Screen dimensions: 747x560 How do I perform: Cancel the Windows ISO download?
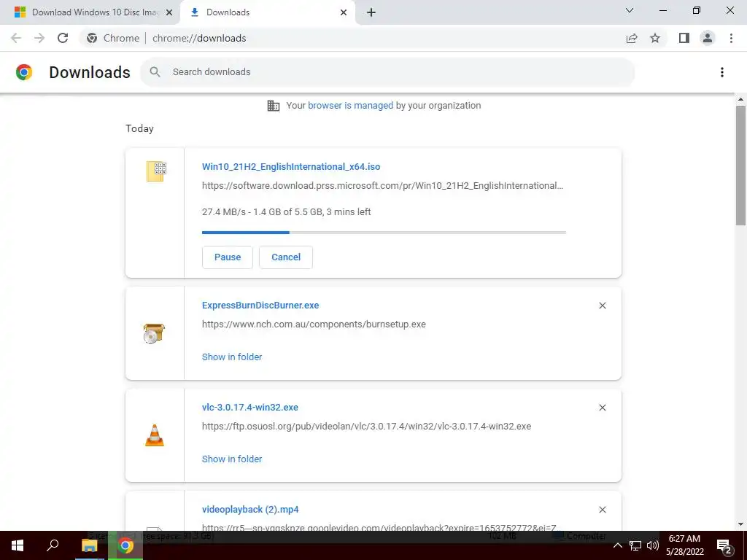(x=286, y=257)
